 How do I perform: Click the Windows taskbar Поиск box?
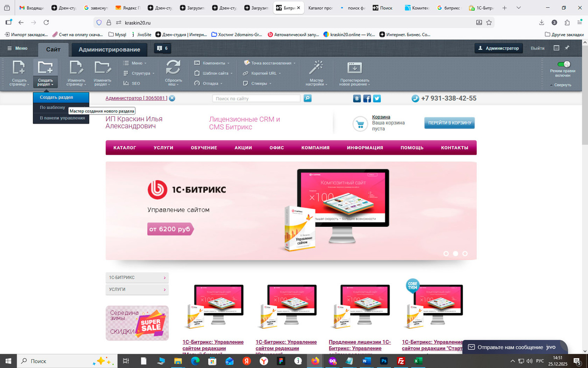(x=67, y=361)
